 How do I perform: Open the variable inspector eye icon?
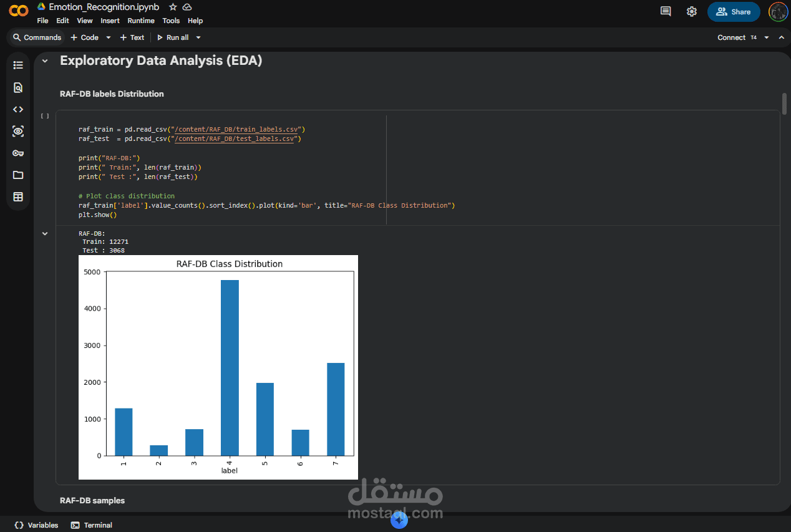(18, 131)
